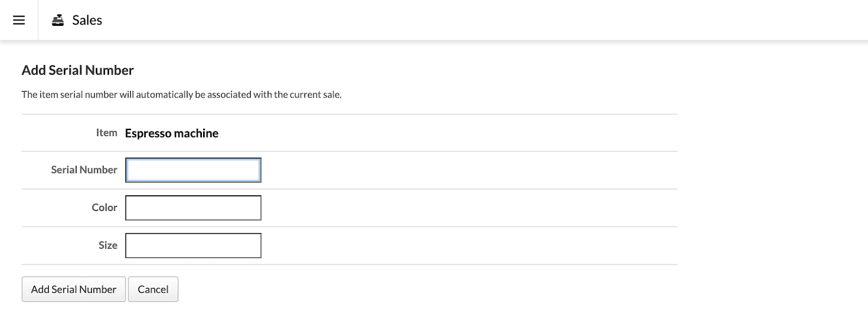The width and height of the screenshot is (868, 309).
Task: Cancel adding the serial number
Action: point(153,289)
